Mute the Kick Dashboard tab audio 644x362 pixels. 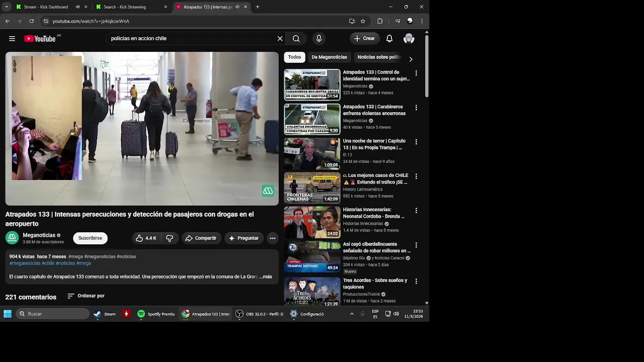click(77, 7)
